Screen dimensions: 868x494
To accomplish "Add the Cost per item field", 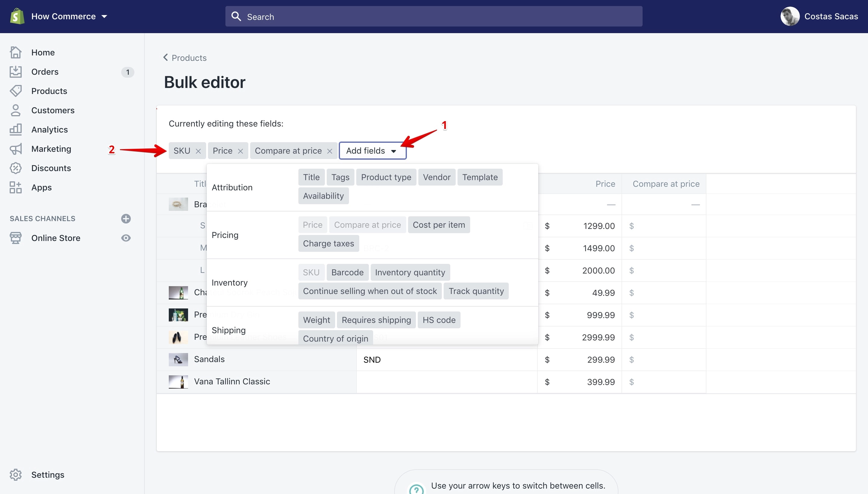I will (439, 225).
